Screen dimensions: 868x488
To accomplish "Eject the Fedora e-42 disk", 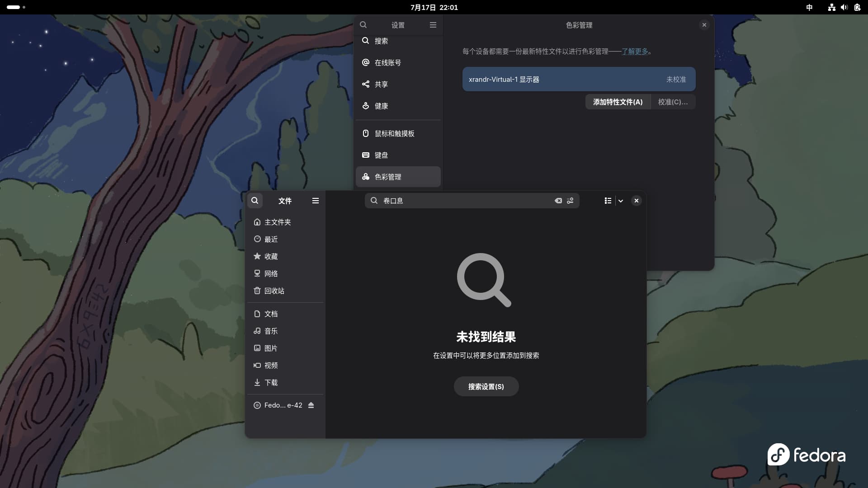I will tap(311, 405).
